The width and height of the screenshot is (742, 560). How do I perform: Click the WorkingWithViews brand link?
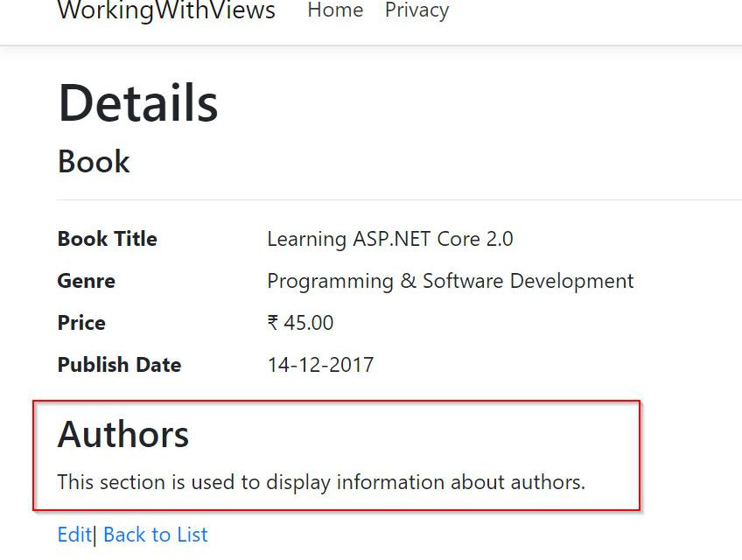tap(166, 11)
